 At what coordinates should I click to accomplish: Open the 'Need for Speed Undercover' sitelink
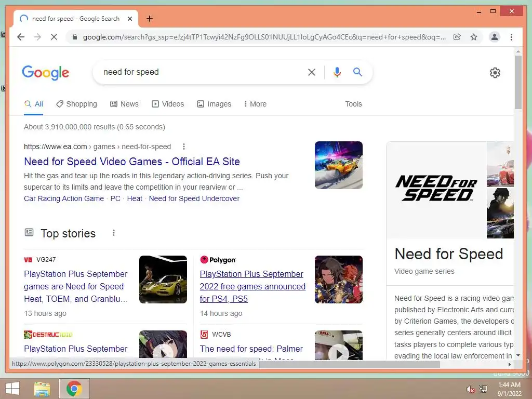click(x=194, y=198)
